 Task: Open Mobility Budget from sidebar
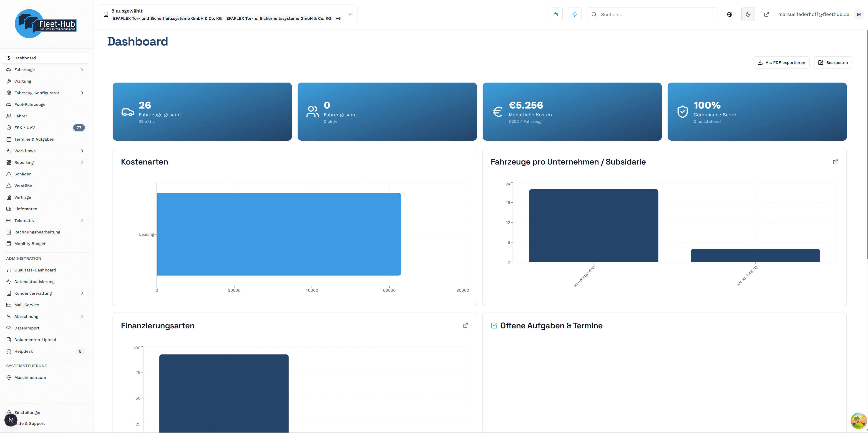click(30, 243)
